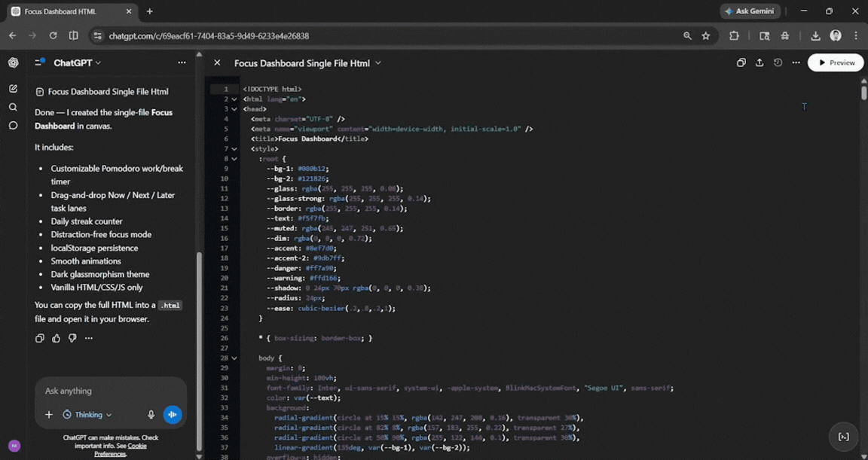Copy the canvas code using the copy icon
868x460 pixels.
(741, 63)
